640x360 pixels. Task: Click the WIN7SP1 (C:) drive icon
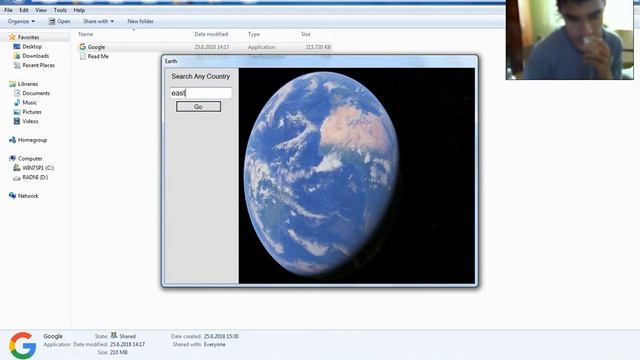[17, 168]
